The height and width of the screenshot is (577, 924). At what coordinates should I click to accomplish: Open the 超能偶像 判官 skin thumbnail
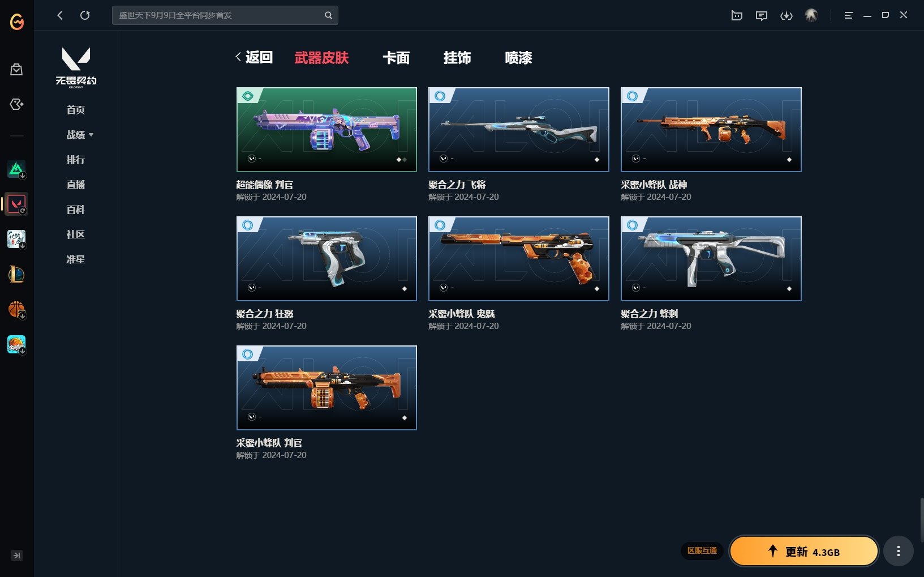326,130
